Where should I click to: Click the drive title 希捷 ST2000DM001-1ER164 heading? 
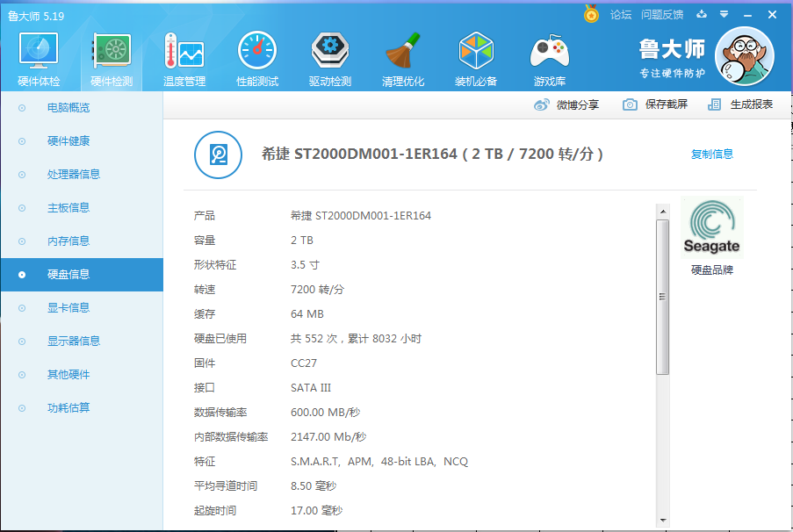[432, 154]
